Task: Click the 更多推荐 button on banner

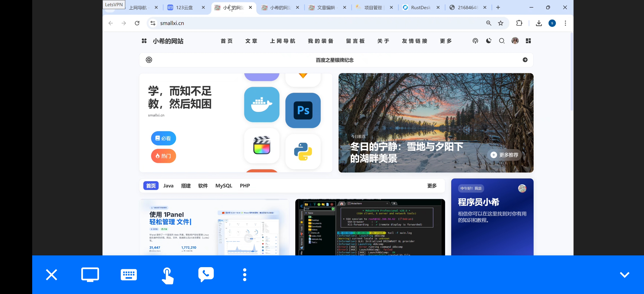Action: [504, 155]
